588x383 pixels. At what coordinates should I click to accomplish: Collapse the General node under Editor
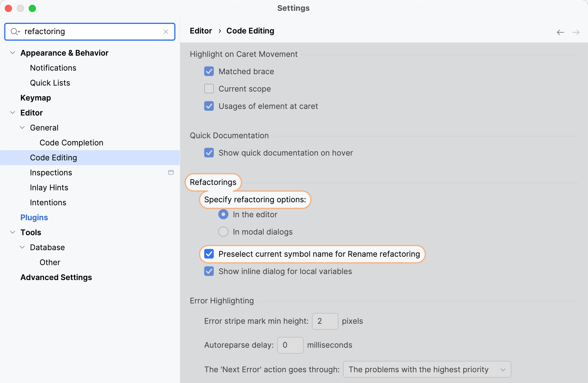(22, 127)
